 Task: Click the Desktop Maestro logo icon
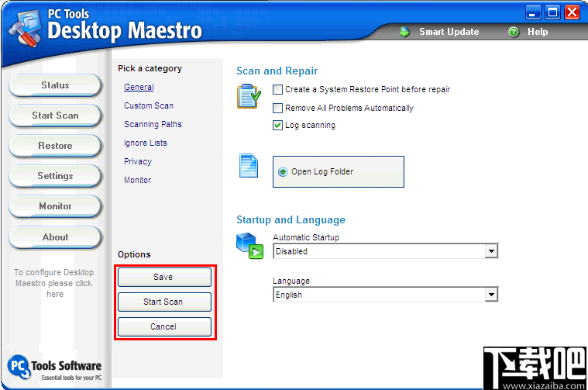26,29
